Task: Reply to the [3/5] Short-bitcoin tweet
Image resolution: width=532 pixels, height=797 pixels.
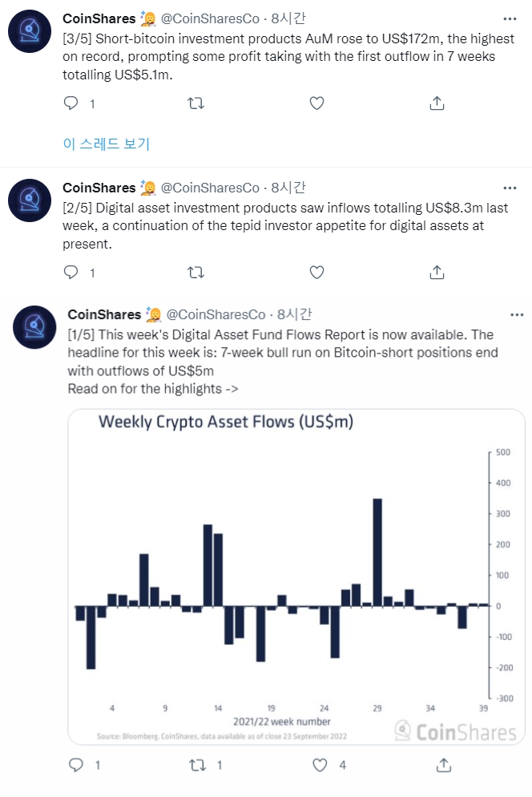Action: pyautogui.click(x=71, y=103)
